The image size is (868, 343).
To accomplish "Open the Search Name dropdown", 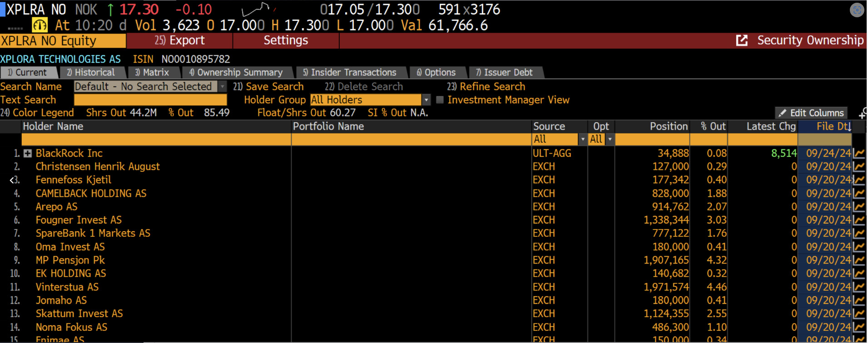I will pyautogui.click(x=222, y=86).
